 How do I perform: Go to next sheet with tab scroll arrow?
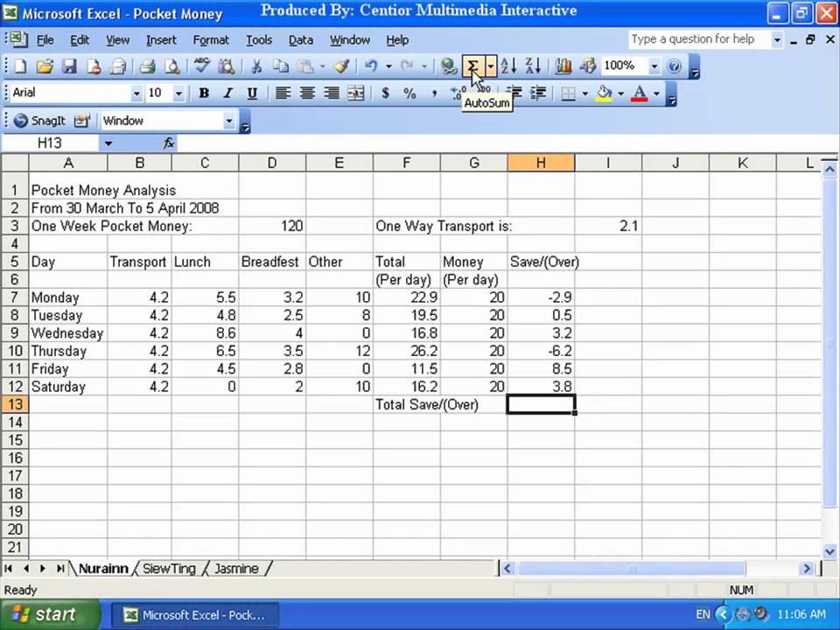pos(43,569)
